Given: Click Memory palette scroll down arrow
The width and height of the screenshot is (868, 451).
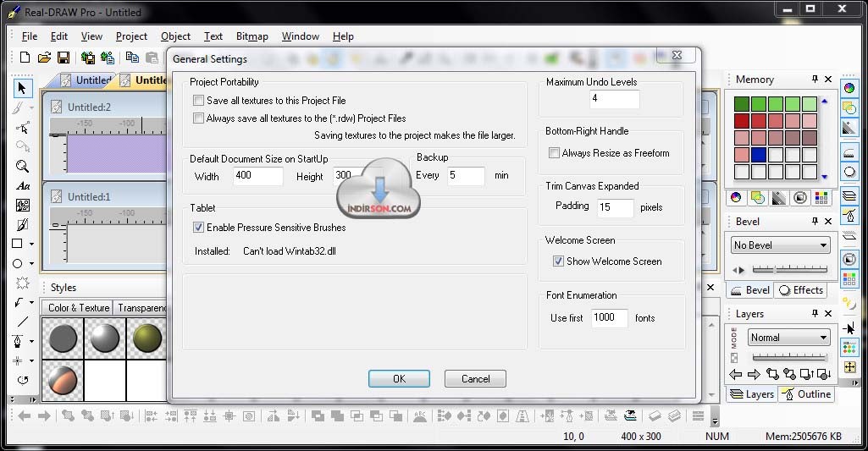Looking at the screenshot, I should coord(824,177).
